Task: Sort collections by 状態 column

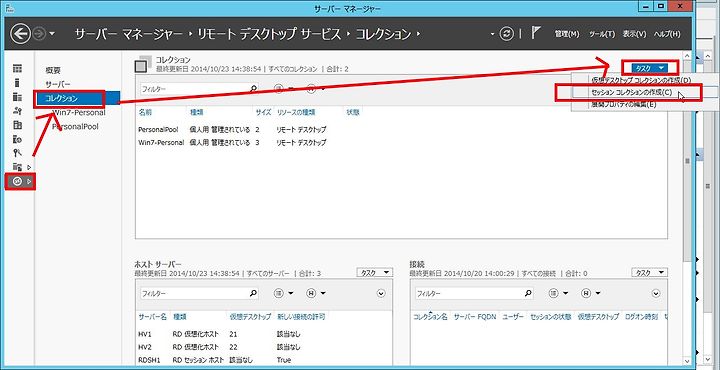Action: click(353, 112)
